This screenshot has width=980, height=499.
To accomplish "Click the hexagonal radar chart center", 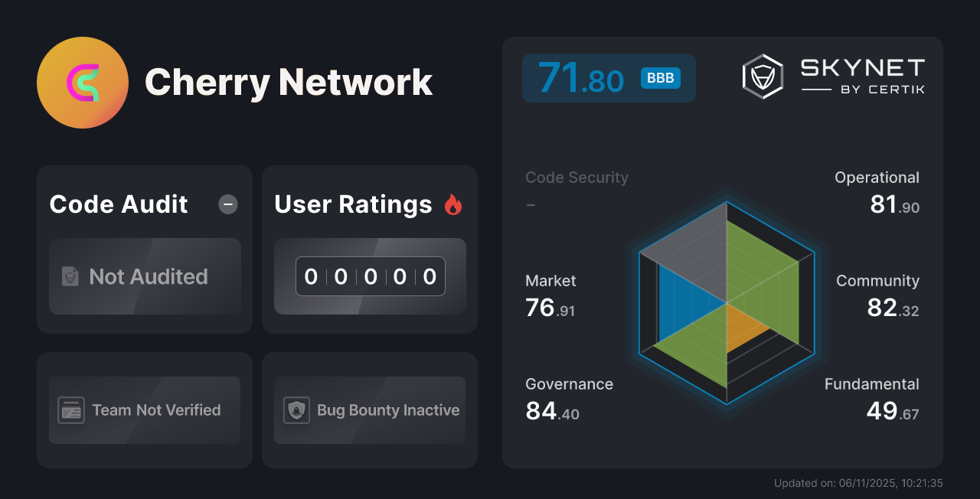I will point(725,303).
